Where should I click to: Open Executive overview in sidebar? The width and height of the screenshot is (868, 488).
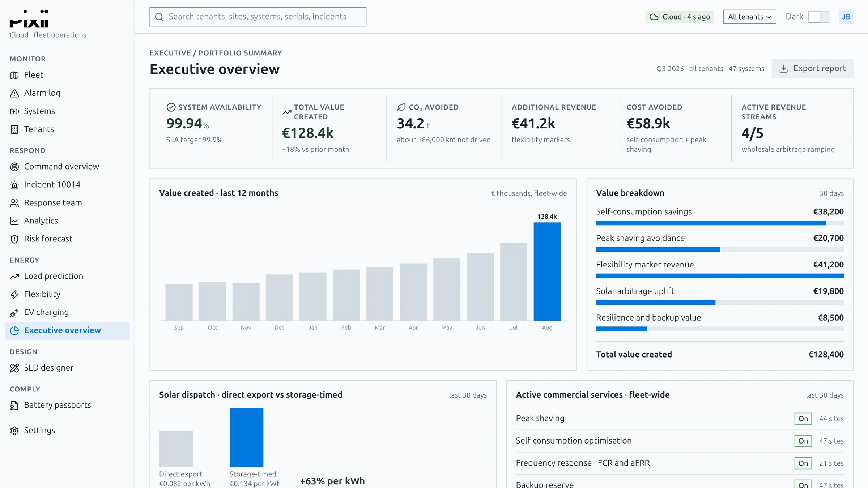point(67,330)
